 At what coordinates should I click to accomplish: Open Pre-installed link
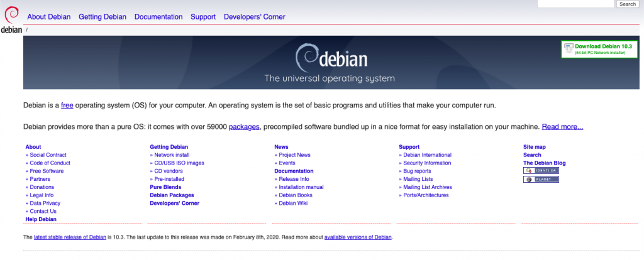pyautogui.click(x=169, y=179)
